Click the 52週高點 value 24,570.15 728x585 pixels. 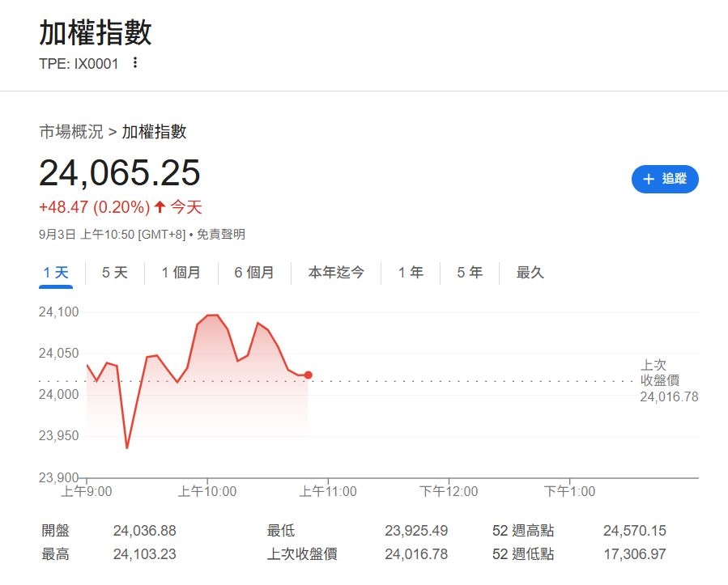pos(635,531)
